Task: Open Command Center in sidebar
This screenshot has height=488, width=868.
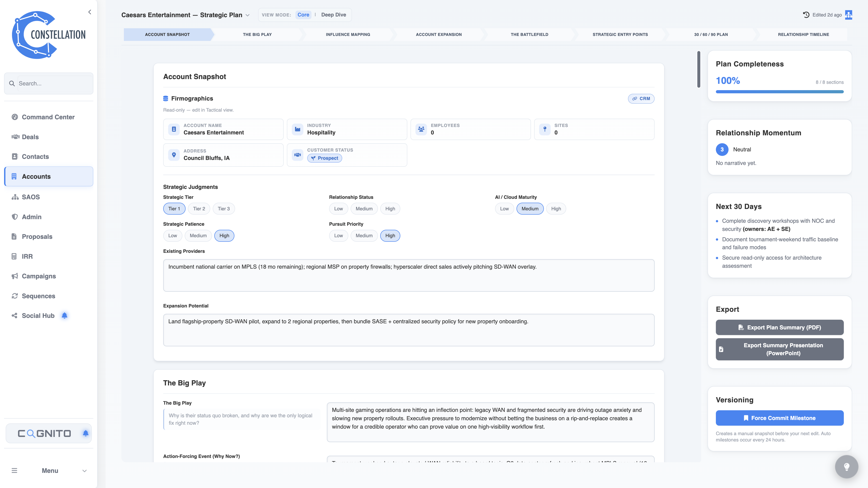Action: [x=49, y=117]
